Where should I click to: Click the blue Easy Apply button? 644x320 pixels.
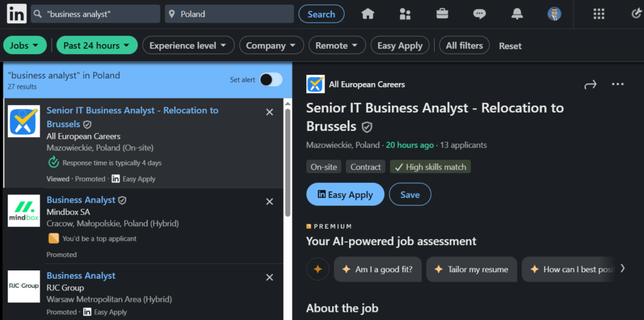point(345,194)
